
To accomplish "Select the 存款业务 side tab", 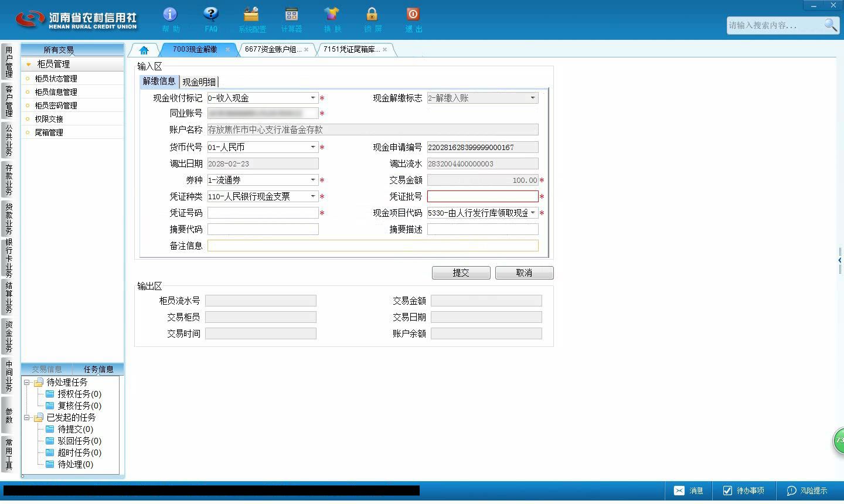I will 9,179.
